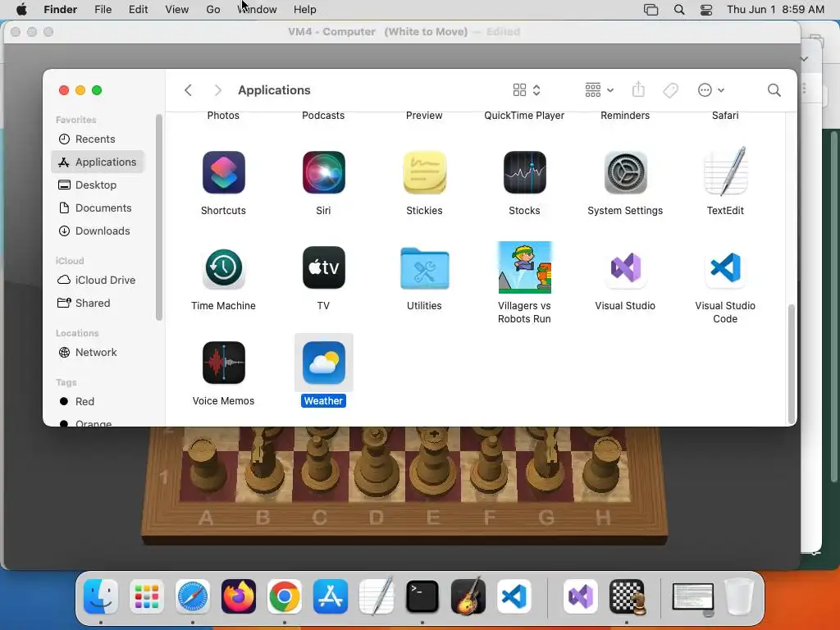
Task: Click the Finder file list scrollbar
Action: (791, 363)
